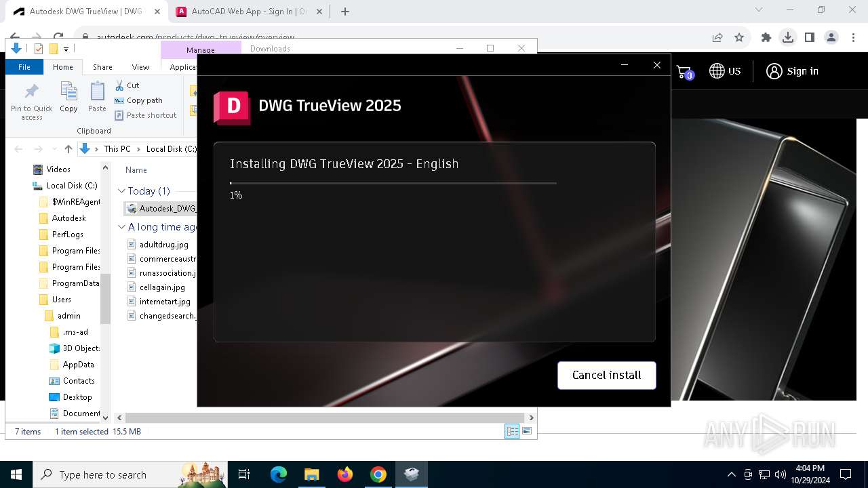This screenshot has height=488, width=868.
Task: Collapse the Today (1) group
Action: [122, 191]
